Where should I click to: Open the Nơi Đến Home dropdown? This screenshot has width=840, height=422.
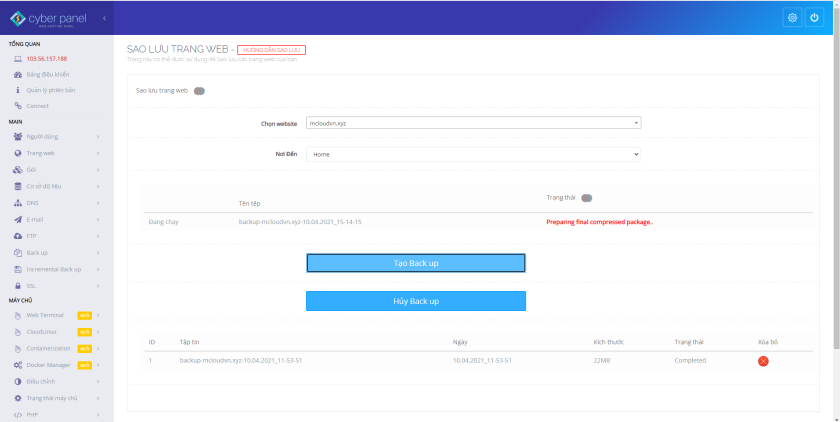pyautogui.click(x=473, y=154)
